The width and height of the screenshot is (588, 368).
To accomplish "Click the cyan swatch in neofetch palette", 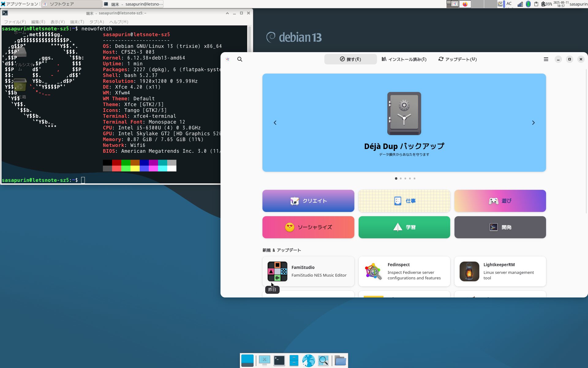I will pyautogui.click(x=163, y=163).
